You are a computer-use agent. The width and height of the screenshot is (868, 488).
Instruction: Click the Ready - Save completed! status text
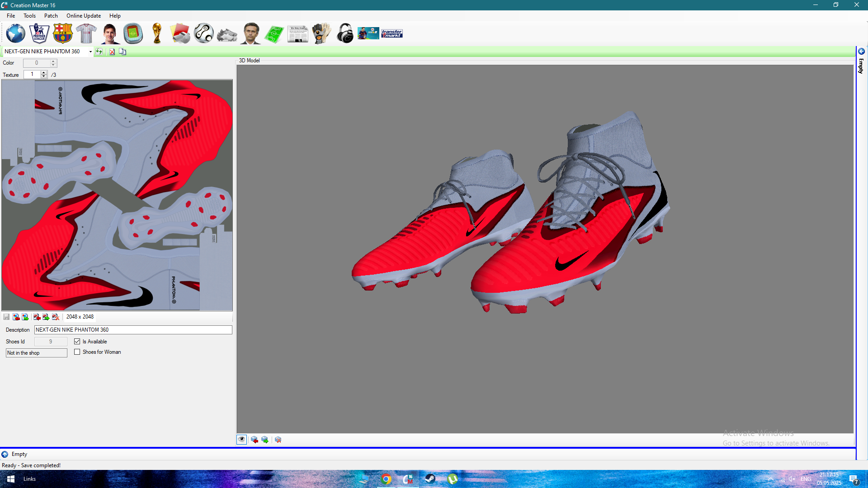(x=31, y=465)
